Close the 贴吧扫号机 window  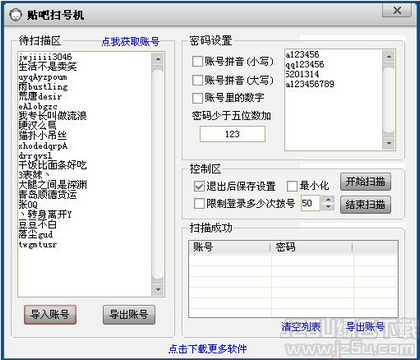[397, 10]
